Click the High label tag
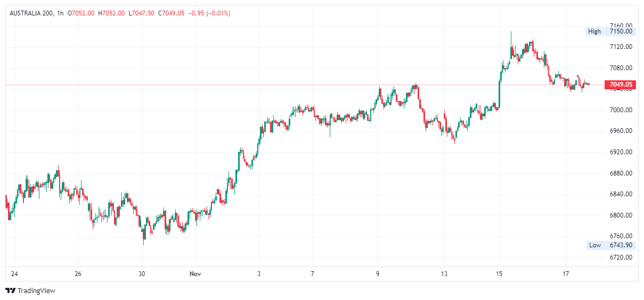644x300 pixels. 594,31
